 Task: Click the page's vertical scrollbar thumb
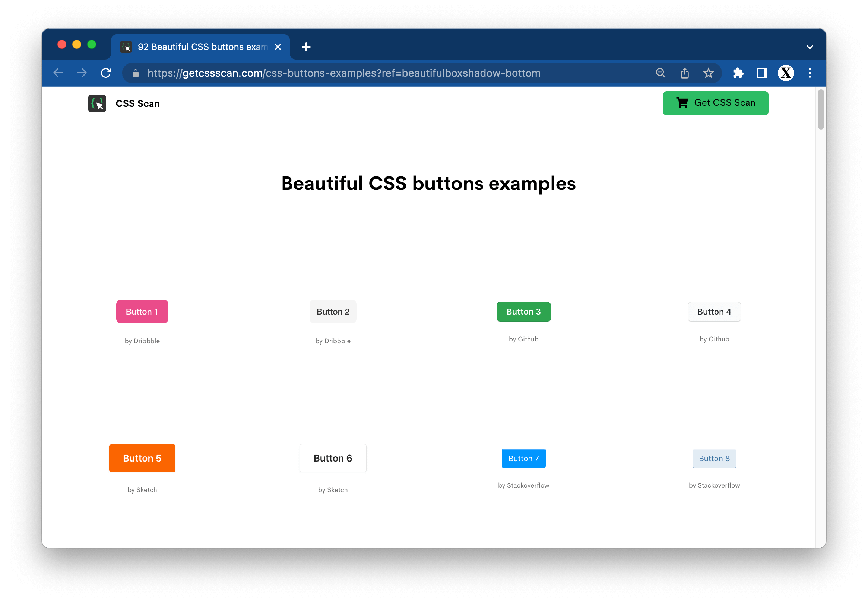tap(820, 109)
